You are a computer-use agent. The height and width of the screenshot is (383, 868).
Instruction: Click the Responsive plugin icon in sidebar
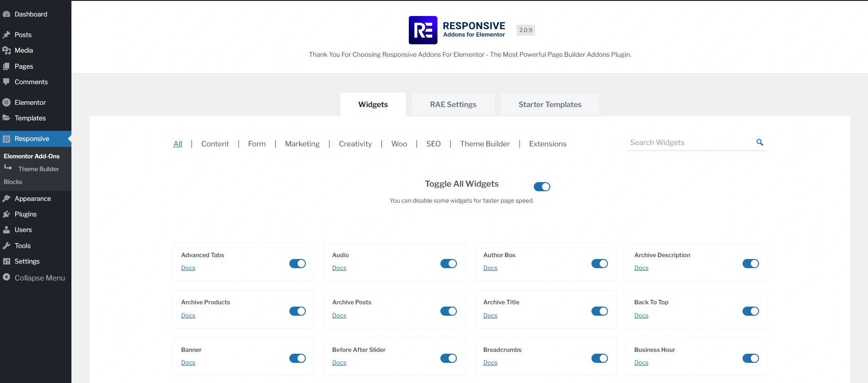6,139
